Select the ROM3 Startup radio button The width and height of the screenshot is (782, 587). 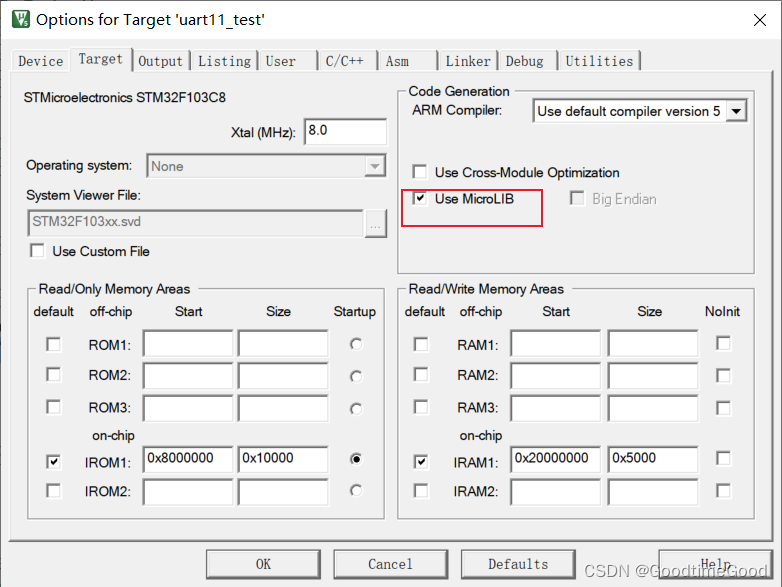pyautogui.click(x=356, y=409)
